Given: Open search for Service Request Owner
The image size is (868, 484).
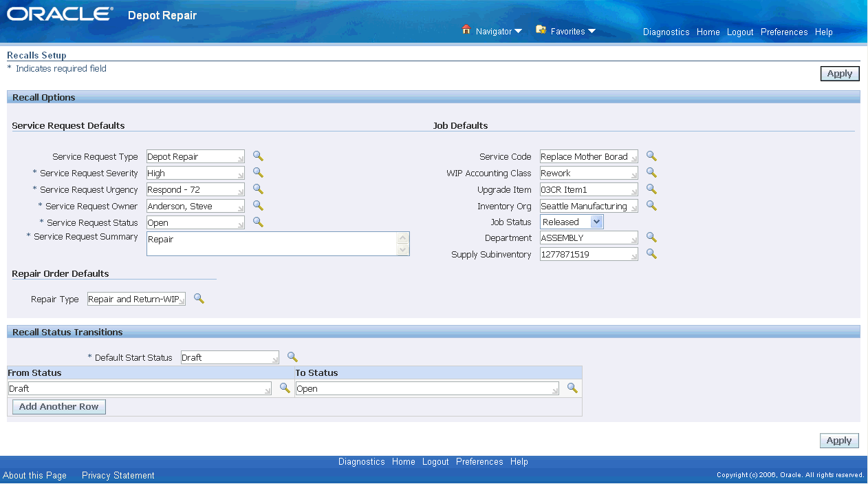Looking at the screenshot, I should point(258,206).
